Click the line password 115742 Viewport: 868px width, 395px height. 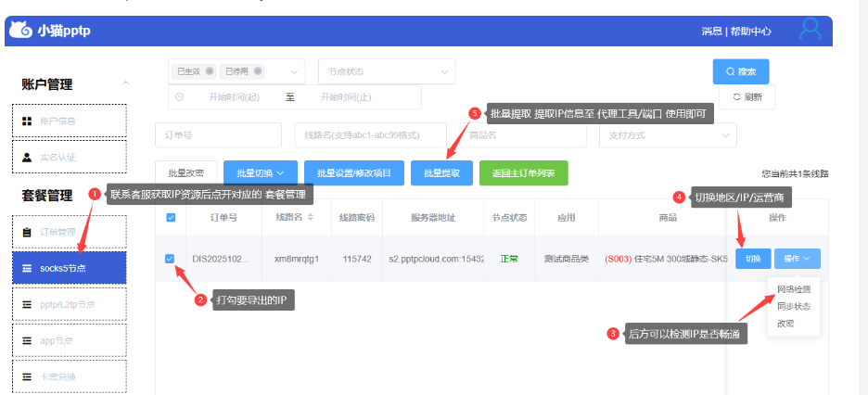pyautogui.click(x=357, y=259)
